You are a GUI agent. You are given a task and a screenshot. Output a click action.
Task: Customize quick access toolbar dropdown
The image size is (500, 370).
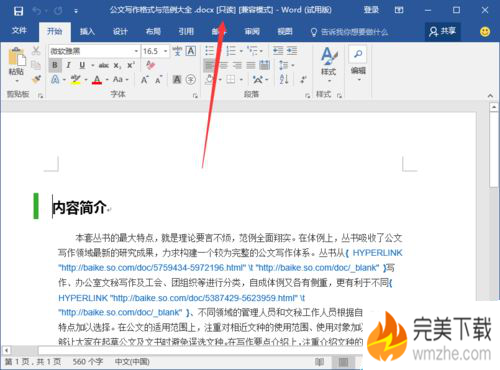76,11
